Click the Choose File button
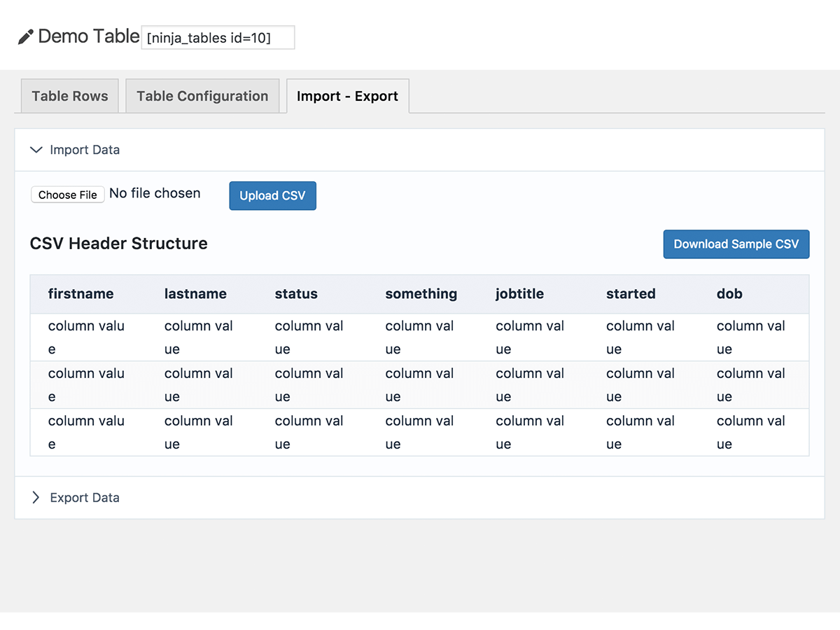This screenshot has width=840, height=630. (67, 195)
